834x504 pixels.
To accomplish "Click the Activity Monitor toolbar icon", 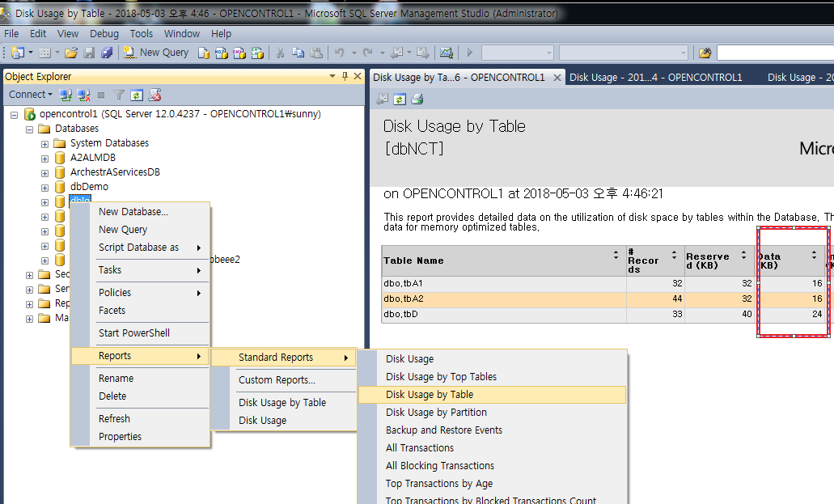I will (x=447, y=53).
